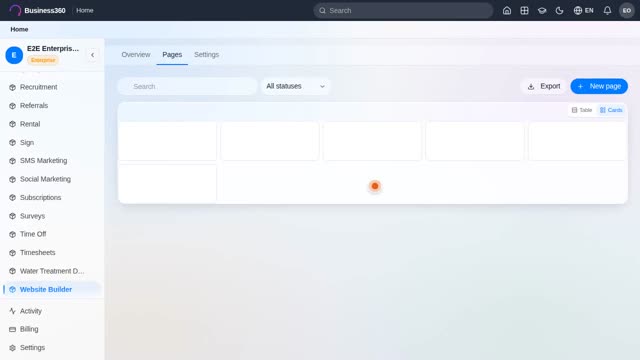Switch to Table view
Screen dimensions: 640x360
(582, 110)
